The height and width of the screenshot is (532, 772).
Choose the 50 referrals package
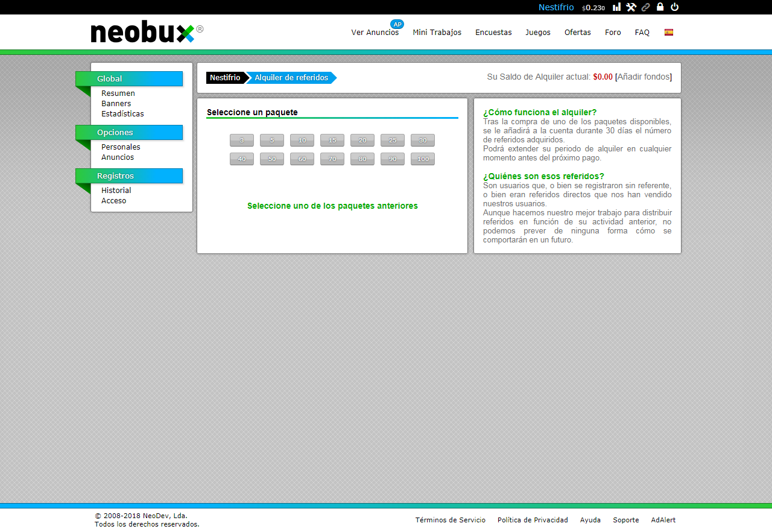(272, 159)
